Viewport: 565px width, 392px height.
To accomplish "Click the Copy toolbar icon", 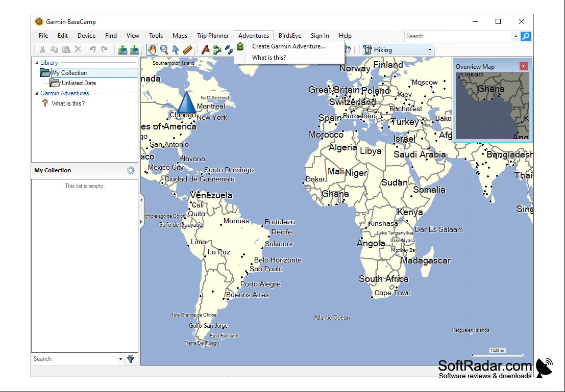I will tap(55, 49).
